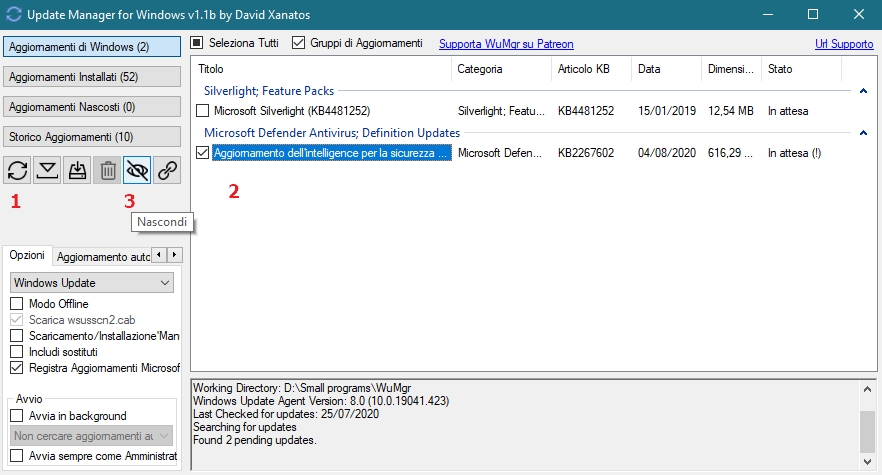Click the download updates icon

pos(47,170)
